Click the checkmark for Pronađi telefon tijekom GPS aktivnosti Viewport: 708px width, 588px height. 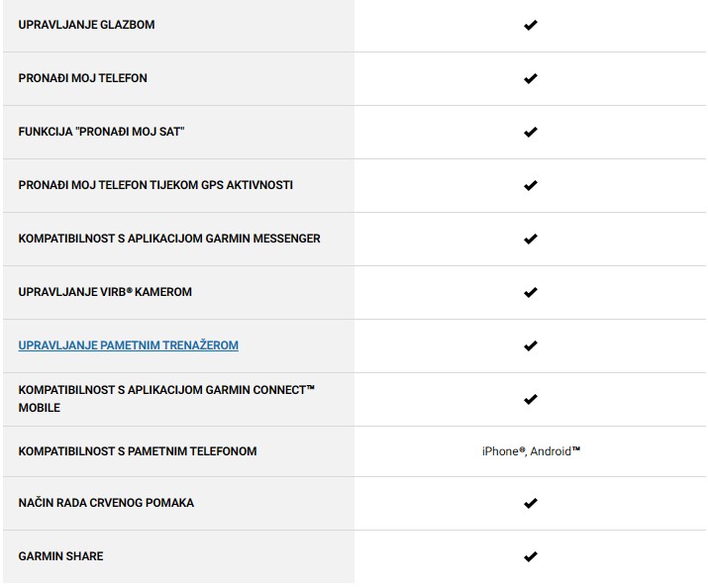click(530, 185)
